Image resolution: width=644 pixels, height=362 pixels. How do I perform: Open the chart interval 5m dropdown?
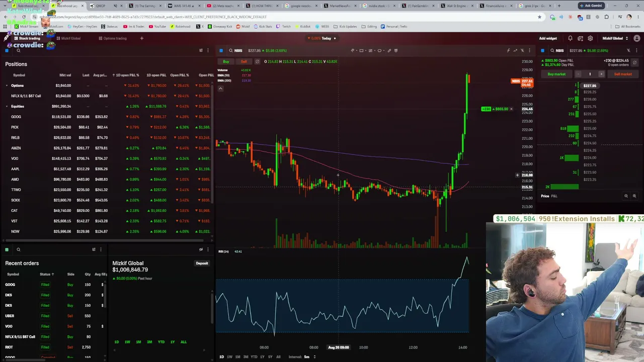click(310, 356)
